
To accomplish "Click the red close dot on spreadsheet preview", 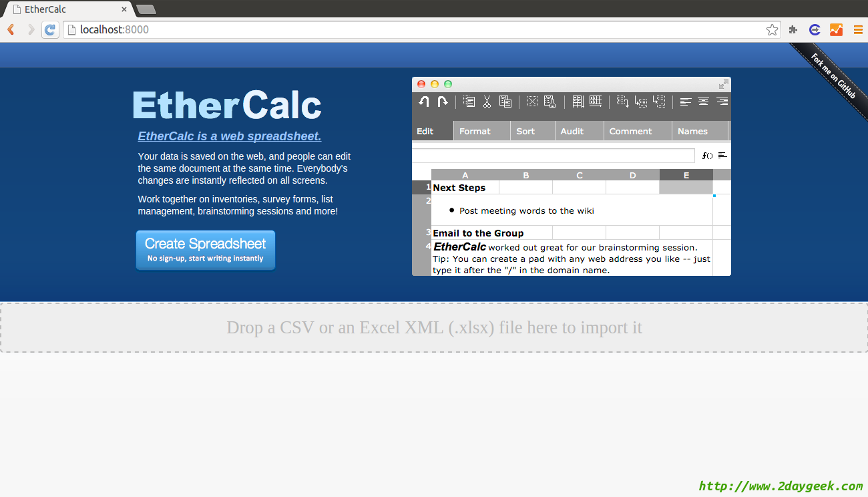I will click(421, 84).
